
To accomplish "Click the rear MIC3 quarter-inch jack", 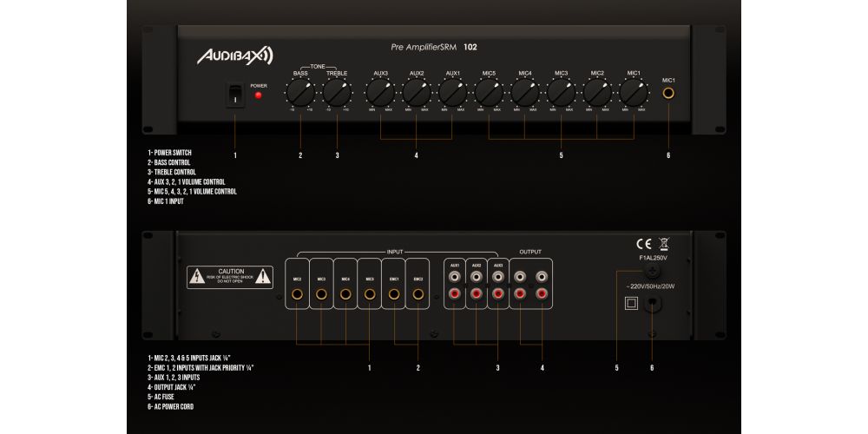I will point(321,294).
